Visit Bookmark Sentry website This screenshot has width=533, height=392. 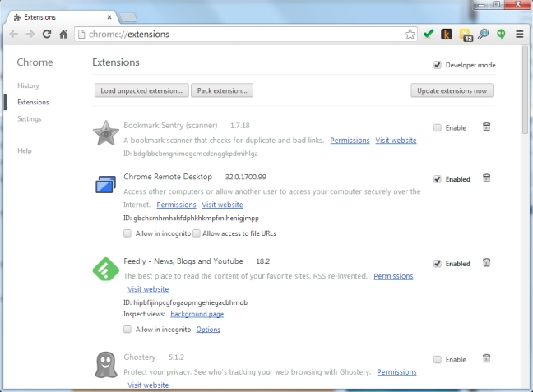click(396, 141)
